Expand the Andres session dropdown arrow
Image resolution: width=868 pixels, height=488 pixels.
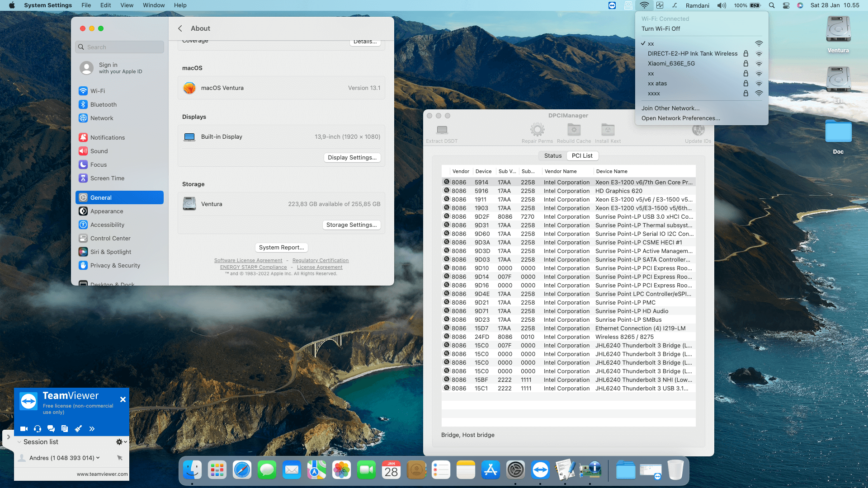point(98,458)
